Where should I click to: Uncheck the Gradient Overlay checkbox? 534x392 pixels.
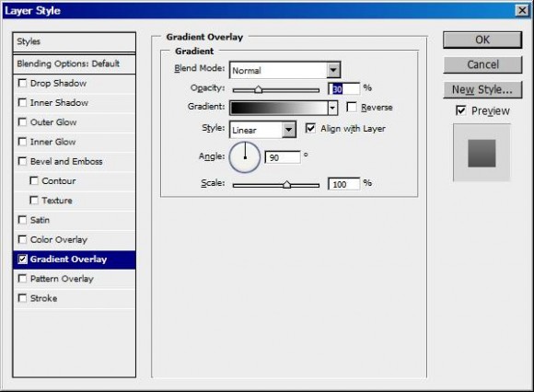22,259
